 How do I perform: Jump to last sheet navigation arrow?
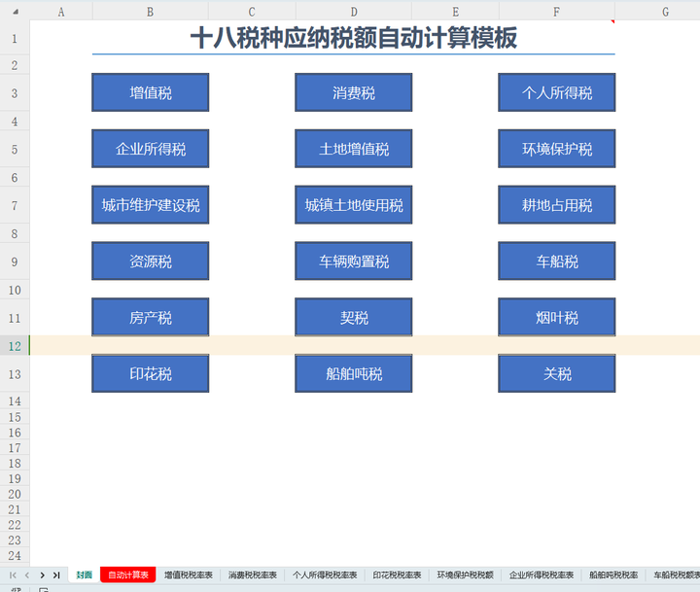pyautogui.click(x=56, y=575)
